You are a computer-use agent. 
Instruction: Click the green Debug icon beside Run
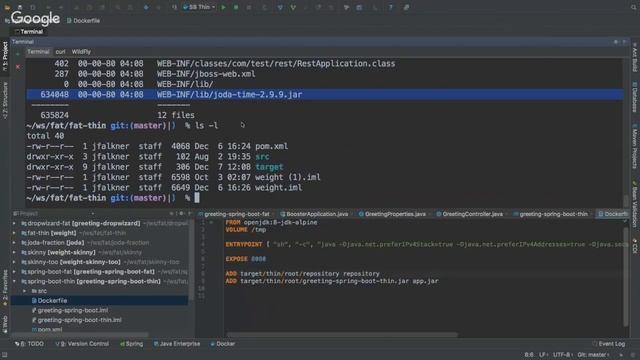236,7
